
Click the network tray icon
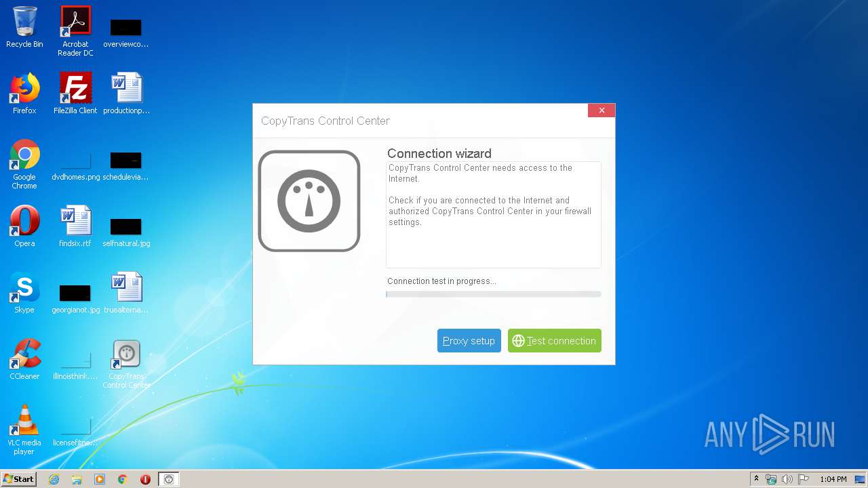(771, 479)
